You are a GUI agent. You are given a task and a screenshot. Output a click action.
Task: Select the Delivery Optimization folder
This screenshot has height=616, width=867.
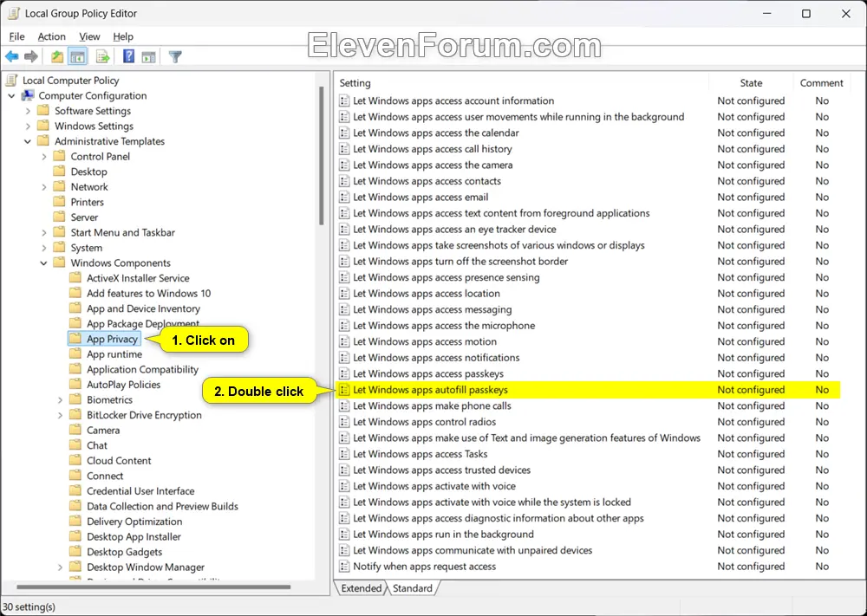point(134,521)
